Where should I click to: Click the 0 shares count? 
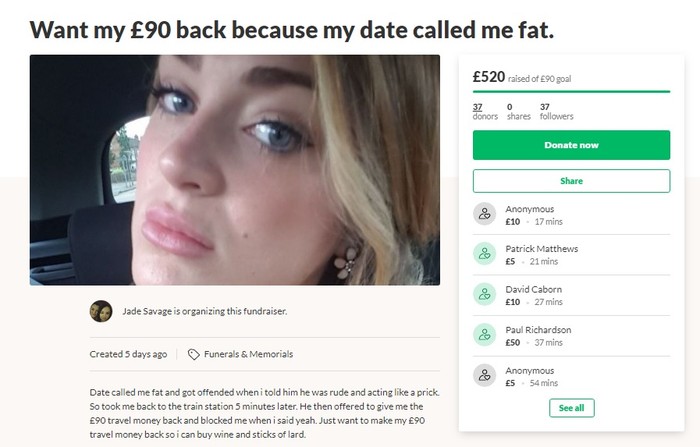click(518, 111)
